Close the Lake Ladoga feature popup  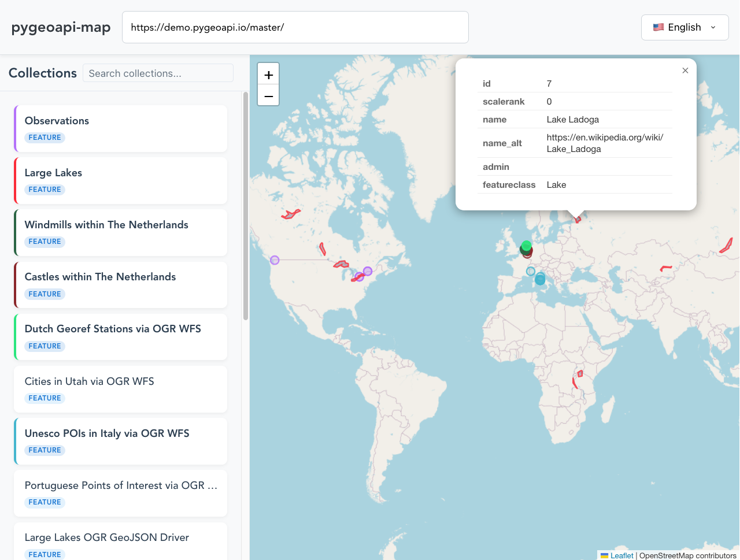coord(685,71)
